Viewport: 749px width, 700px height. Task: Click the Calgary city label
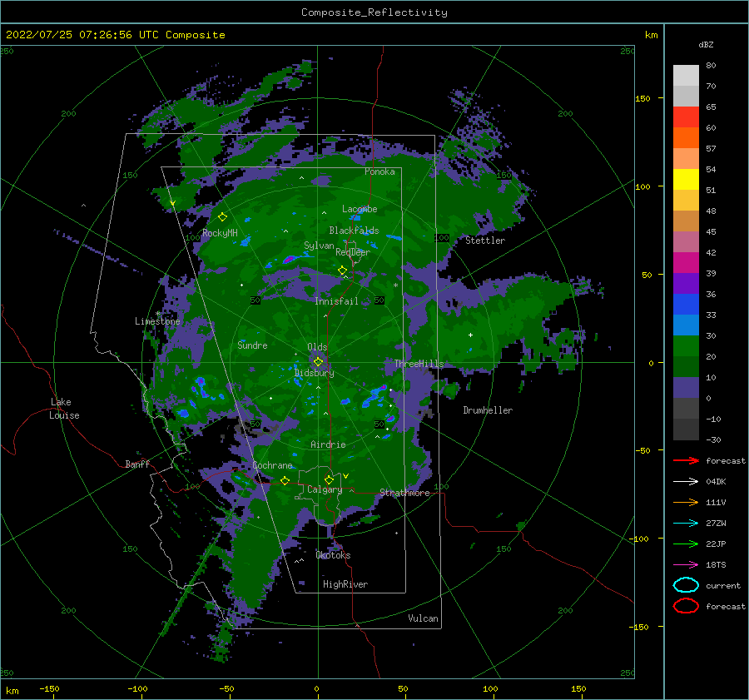pos(325,489)
